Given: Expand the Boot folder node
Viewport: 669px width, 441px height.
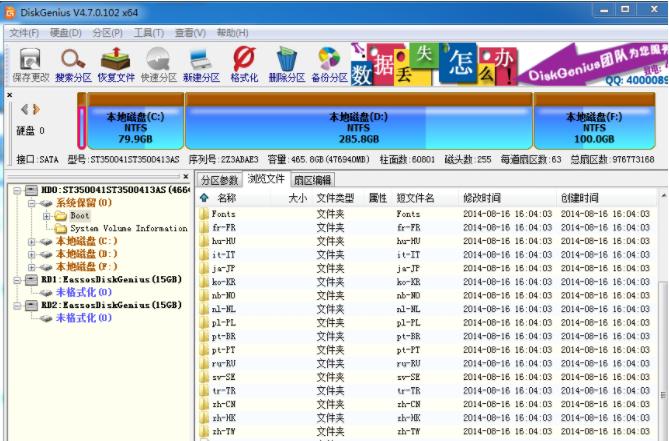Looking at the screenshot, I should (47, 216).
